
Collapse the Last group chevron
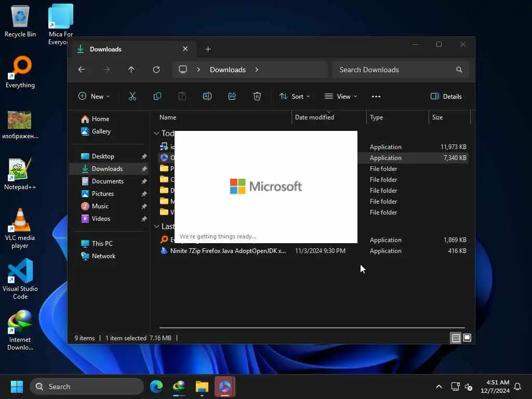(x=156, y=227)
